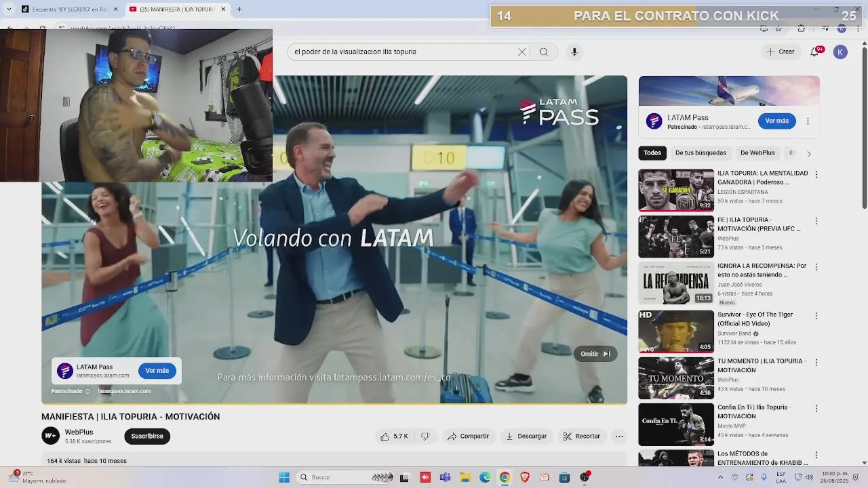
Task: Open Microsoft Store from taskbar
Action: pyautogui.click(x=564, y=477)
